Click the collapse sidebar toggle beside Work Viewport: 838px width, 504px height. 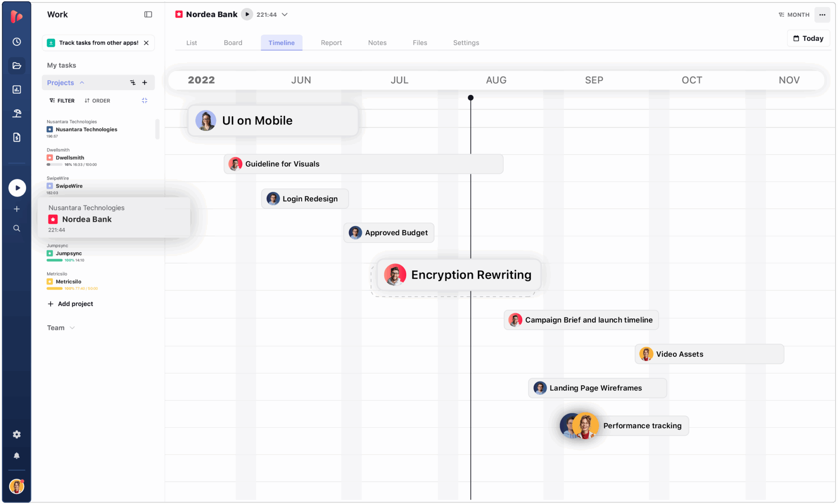pos(148,14)
